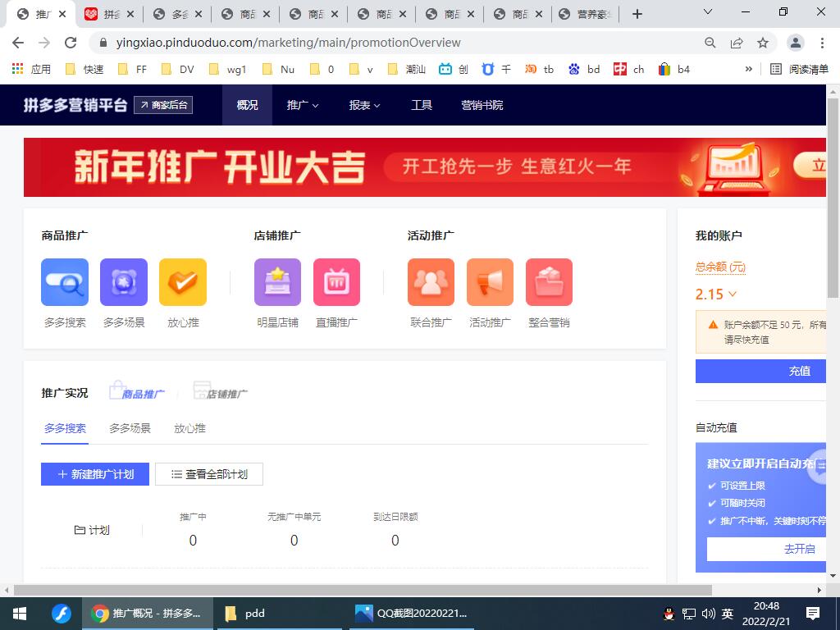The width and height of the screenshot is (840, 630).
Task: Open the notification center icon
Action: tap(813, 614)
